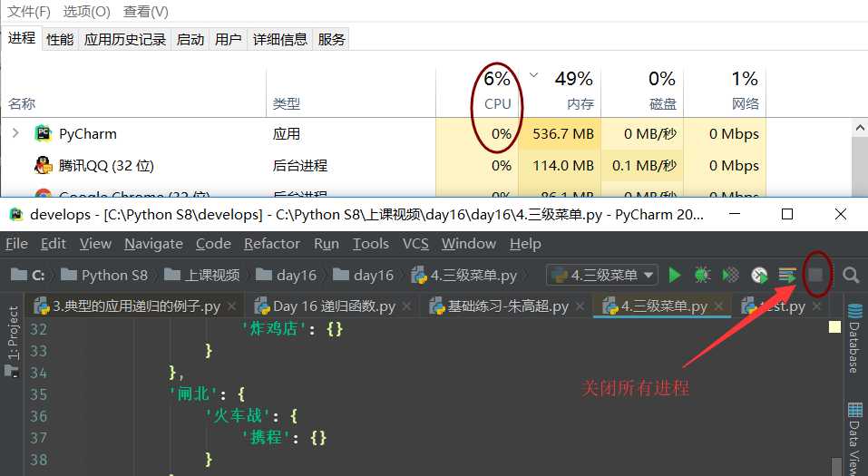Expand the PyCharm process row
Image resolution: width=868 pixels, height=476 pixels.
[15, 133]
